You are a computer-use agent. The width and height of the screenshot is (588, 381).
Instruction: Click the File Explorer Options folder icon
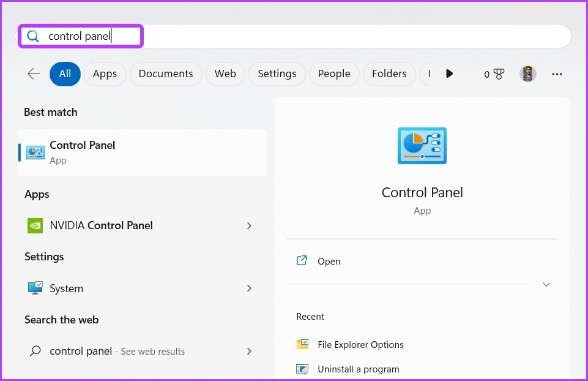(302, 344)
